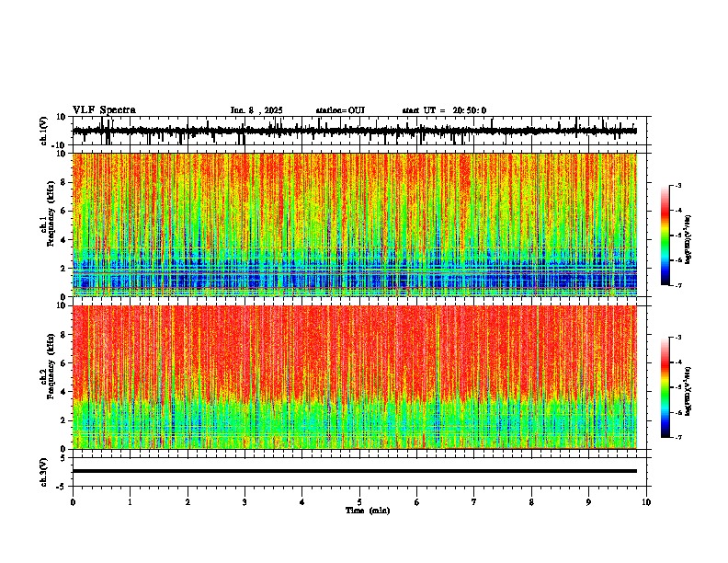728x563 pixels.
Task: Click the '8' kHz tick on ch.1 frequency axis
Action: [64, 182]
